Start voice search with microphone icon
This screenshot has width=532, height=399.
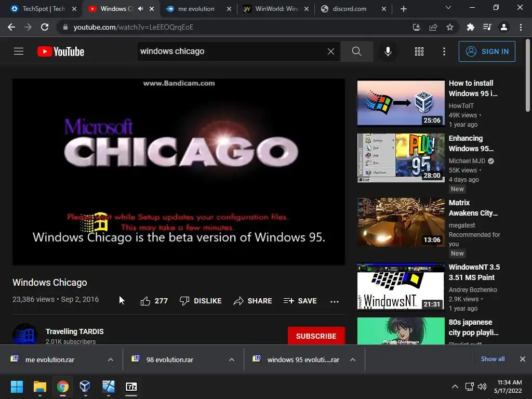pos(388,51)
